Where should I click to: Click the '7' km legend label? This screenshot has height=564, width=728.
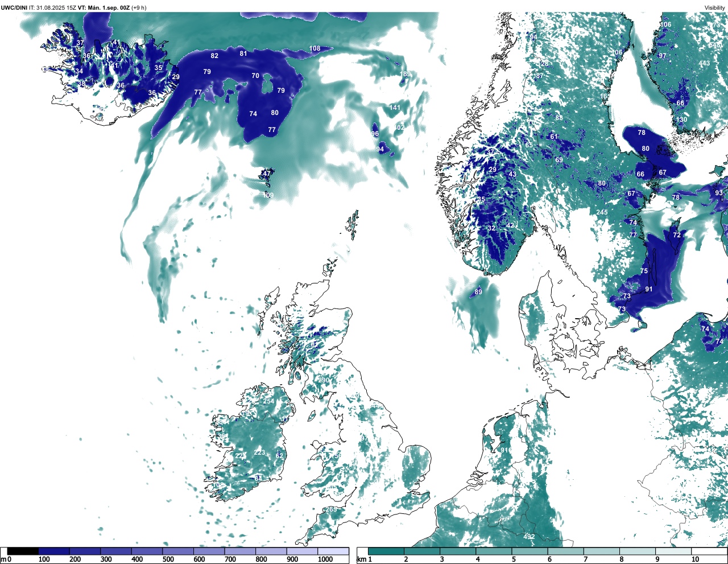click(x=585, y=559)
